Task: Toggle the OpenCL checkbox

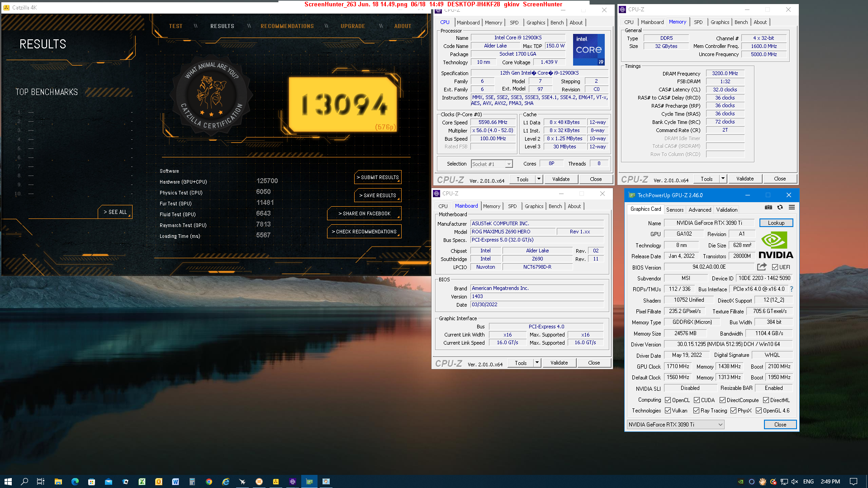Action: click(668, 400)
